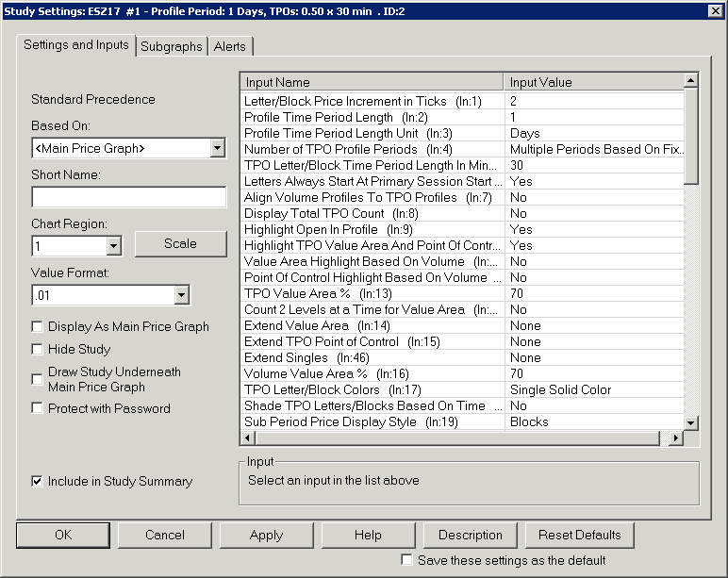The width and height of the screenshot is (728, 578).
Task: Open the Help button
Action: pyautogui.click(x=368, y=536)
